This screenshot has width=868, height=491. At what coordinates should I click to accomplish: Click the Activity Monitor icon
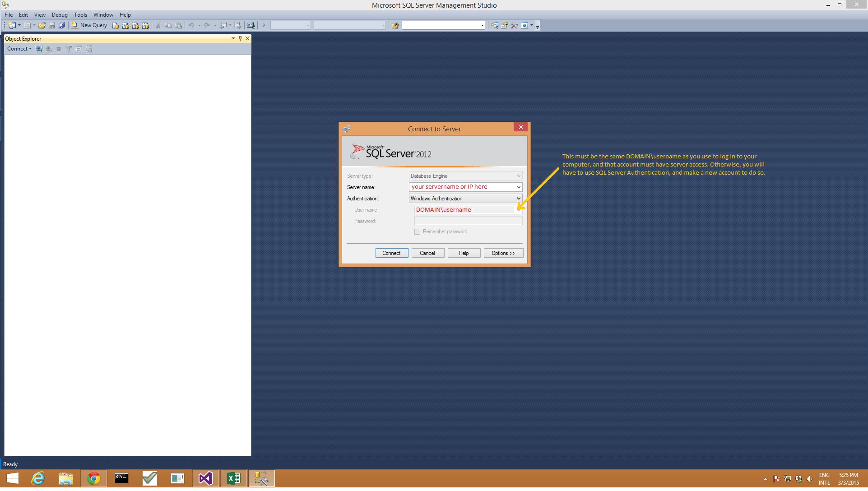click(x=251, y=25)
